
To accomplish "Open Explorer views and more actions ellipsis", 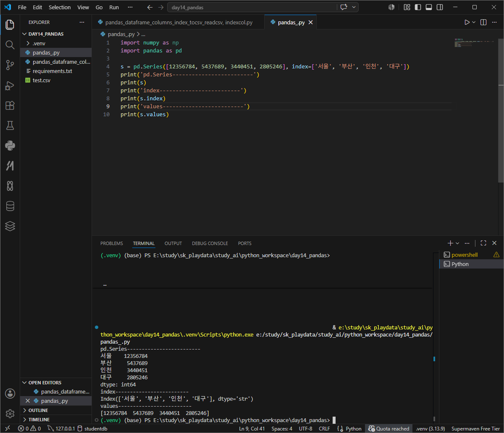I will [x=82, y=22].
